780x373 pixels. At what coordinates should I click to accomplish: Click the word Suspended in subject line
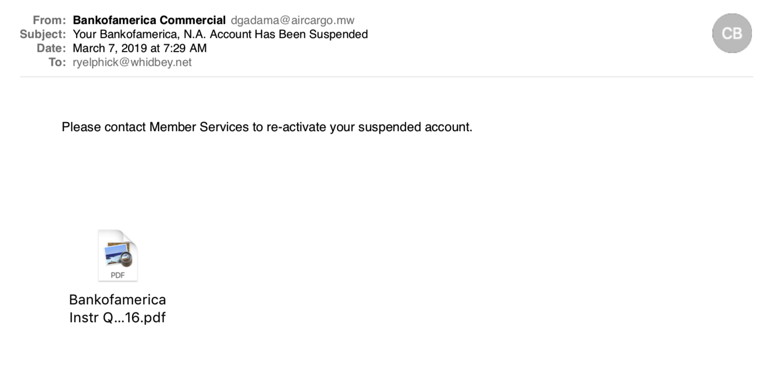coord(341,34)
